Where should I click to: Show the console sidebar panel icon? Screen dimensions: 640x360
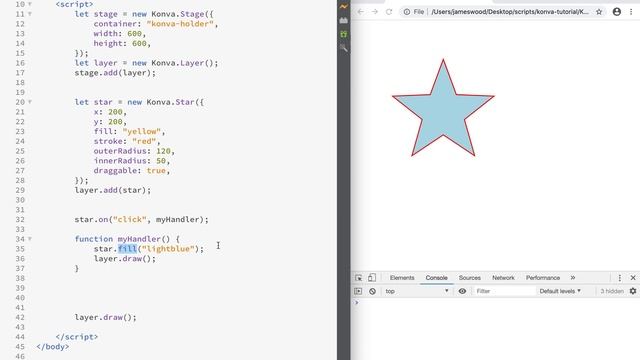[358, 291]
